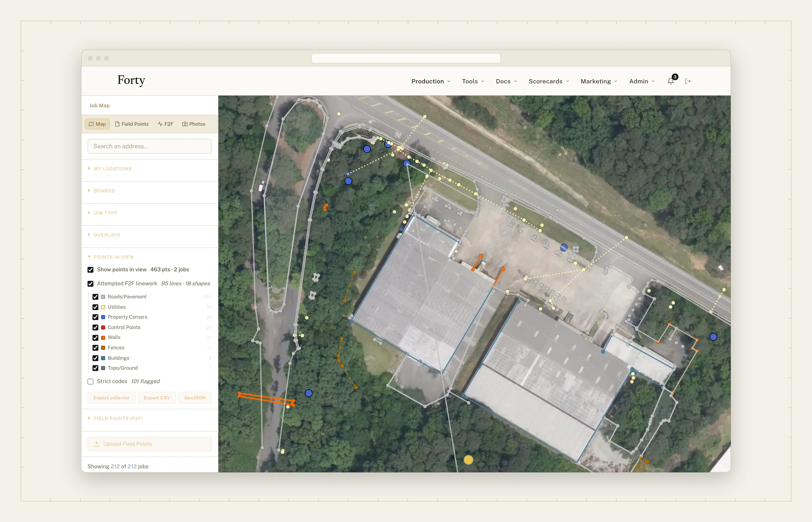The width and height of the screenshot is (812, 522).
Task: Click the Export CSV button
Action: 157,398
